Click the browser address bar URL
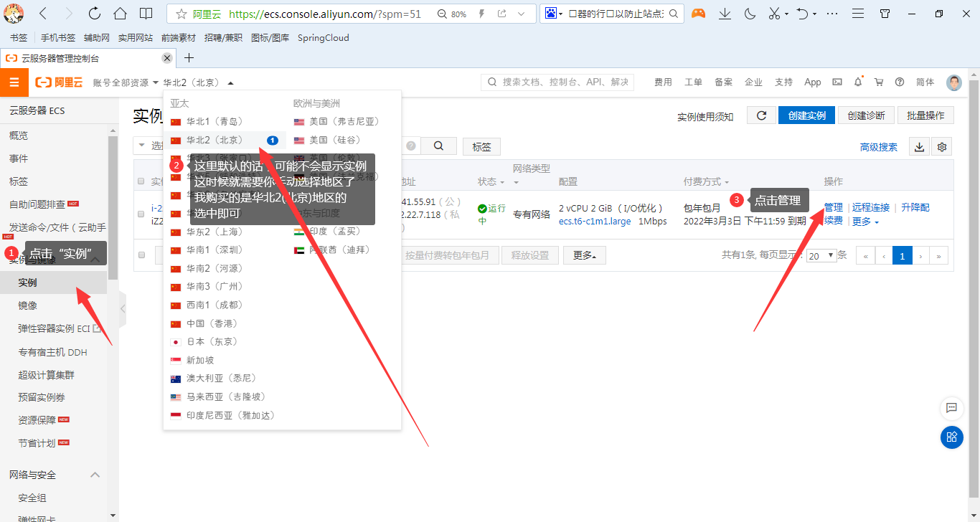The width and height of the screenshot is (980, 522). [x=325, y=14]
